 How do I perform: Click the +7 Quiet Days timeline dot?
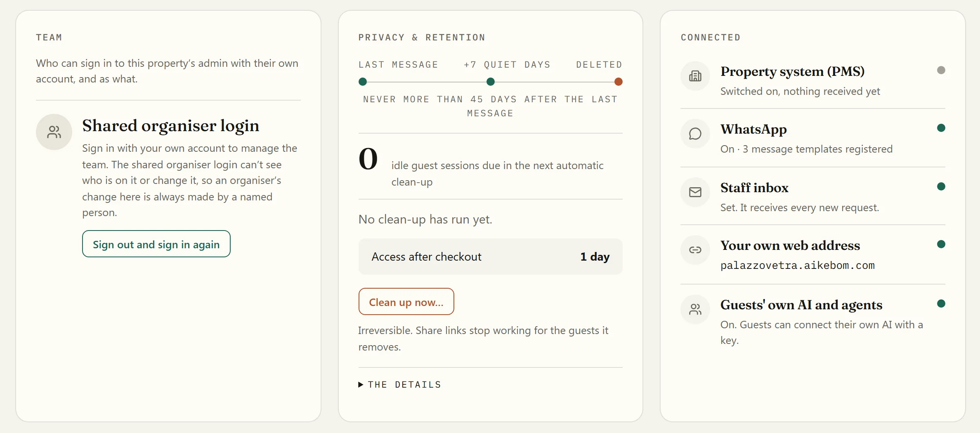point(491,82)
